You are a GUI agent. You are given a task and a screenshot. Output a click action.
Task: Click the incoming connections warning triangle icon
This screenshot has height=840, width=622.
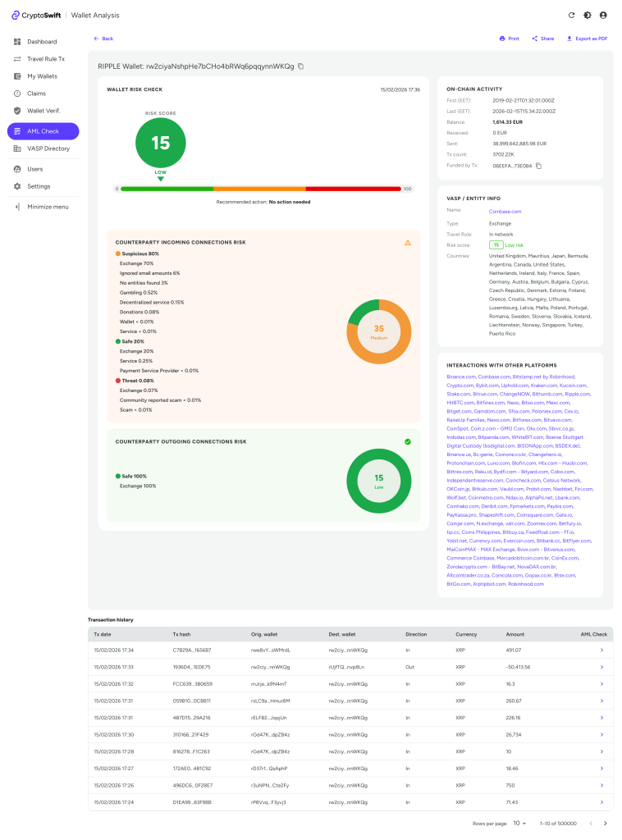[408, 243]
